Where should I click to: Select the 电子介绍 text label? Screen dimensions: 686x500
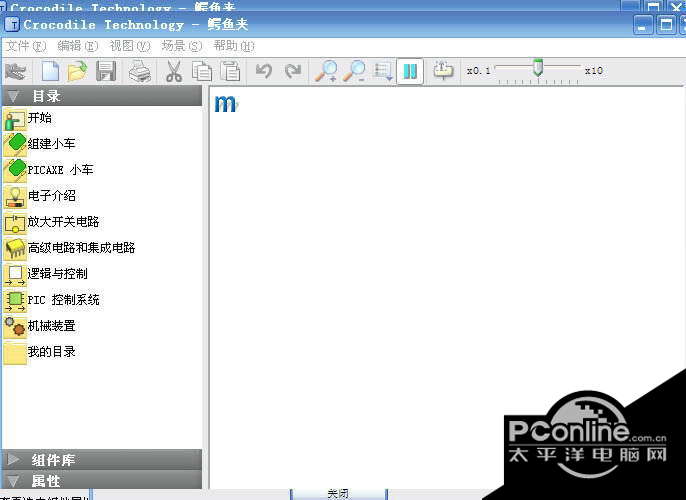click(51, 196)
